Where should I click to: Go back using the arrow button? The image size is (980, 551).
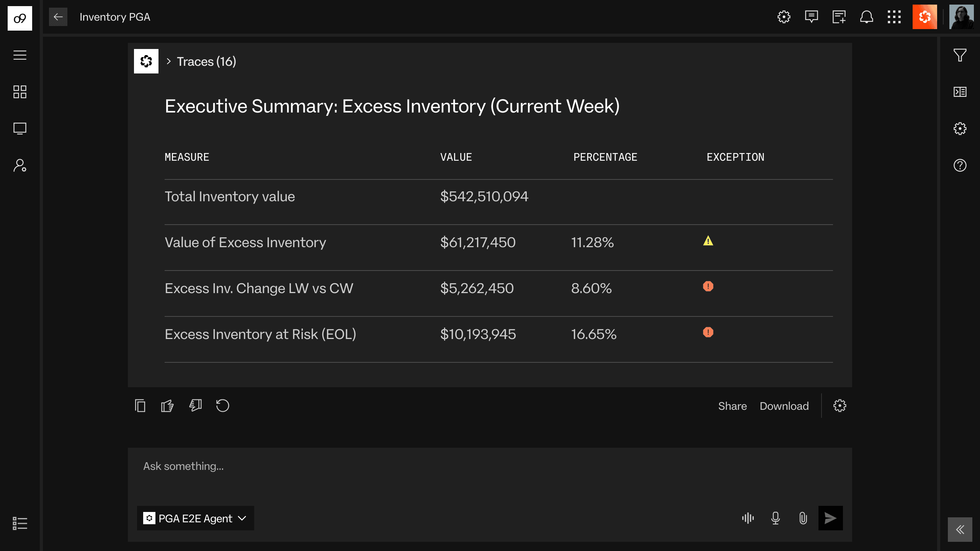pyautogui.click(x=58, y=17)
